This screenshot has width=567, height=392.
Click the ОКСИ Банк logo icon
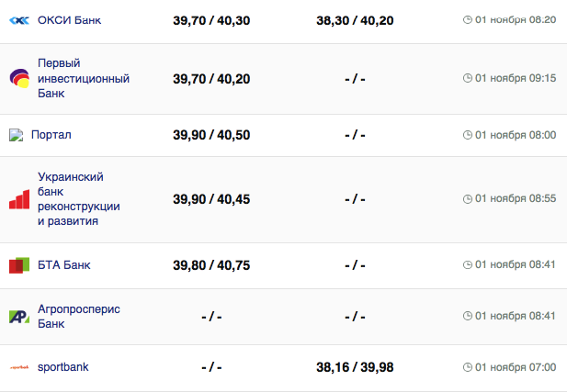coord(19,19)
